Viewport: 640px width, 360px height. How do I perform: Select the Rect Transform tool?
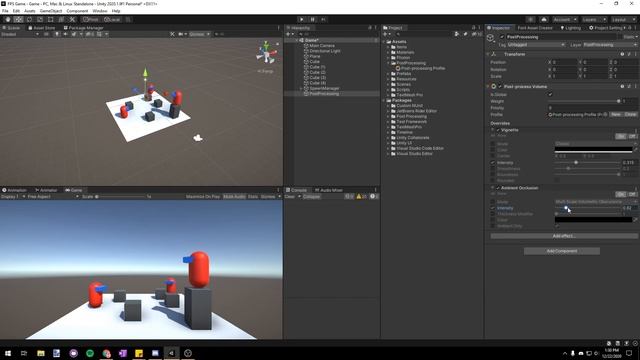click(x=51, y=19)
